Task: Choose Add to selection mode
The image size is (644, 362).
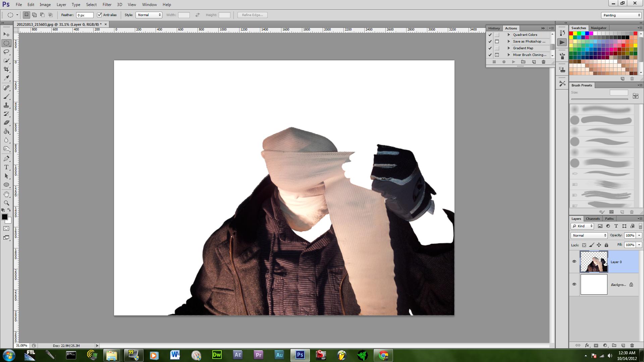Action: [x=34, y=15]
